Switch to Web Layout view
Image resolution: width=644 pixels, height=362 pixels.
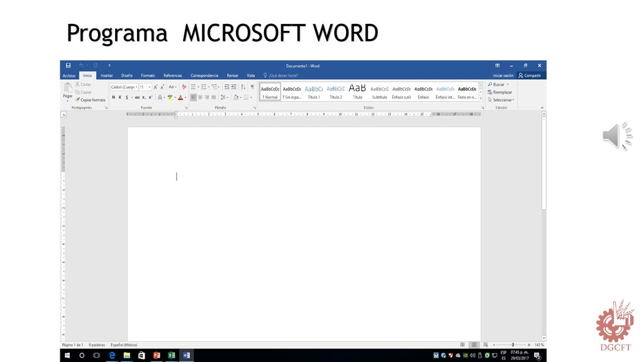click(x=486, y=345)
